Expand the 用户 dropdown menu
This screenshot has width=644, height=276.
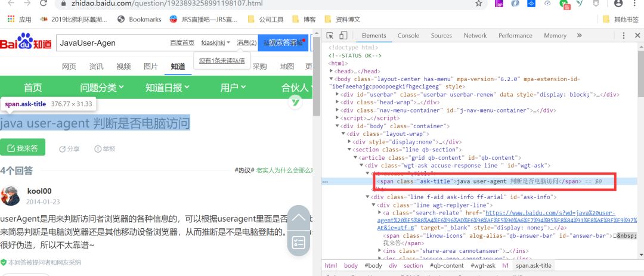click(x=233, y=88)
